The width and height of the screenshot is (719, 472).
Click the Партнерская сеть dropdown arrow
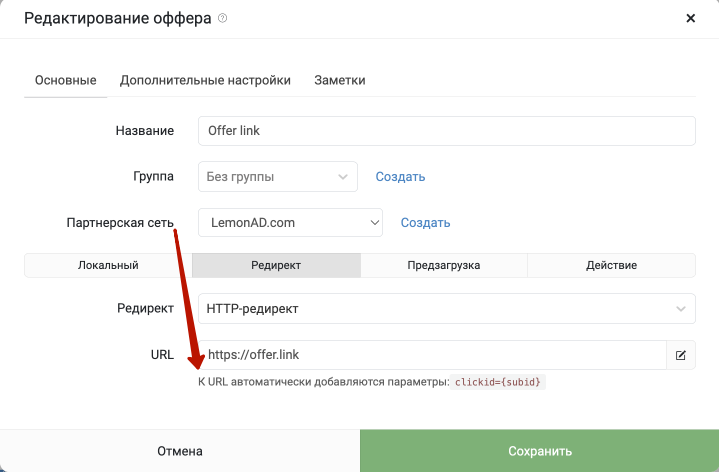coord(375,222)
